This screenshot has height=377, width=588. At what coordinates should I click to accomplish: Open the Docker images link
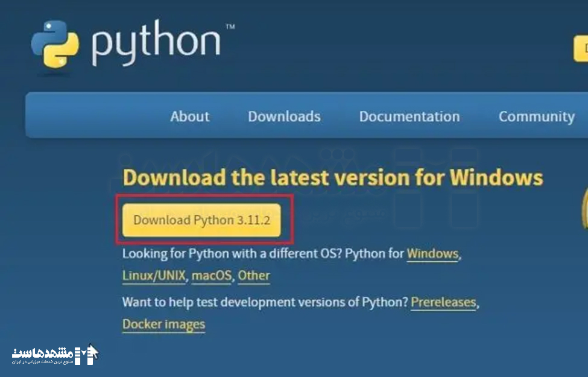tap(163, 325)
